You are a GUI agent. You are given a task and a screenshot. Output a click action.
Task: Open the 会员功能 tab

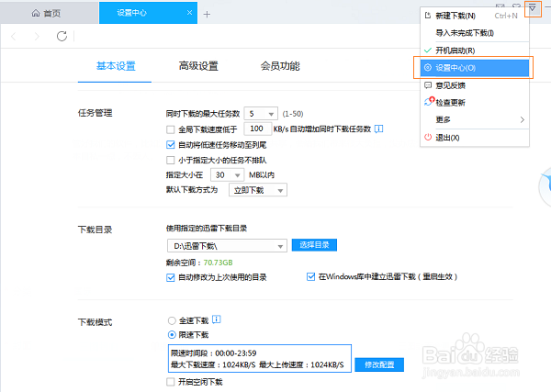pos(280,66)
